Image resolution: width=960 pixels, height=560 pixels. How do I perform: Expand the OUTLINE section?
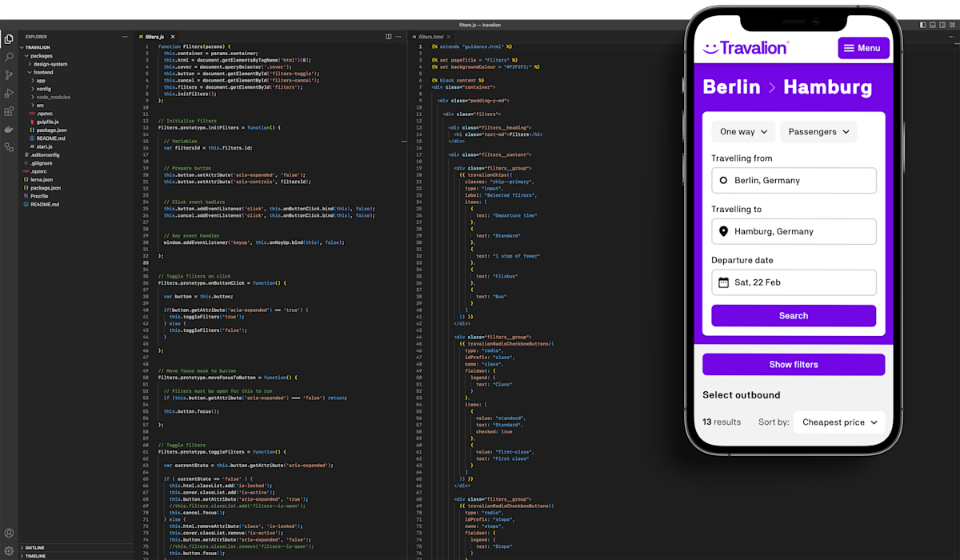coord(33,548)
